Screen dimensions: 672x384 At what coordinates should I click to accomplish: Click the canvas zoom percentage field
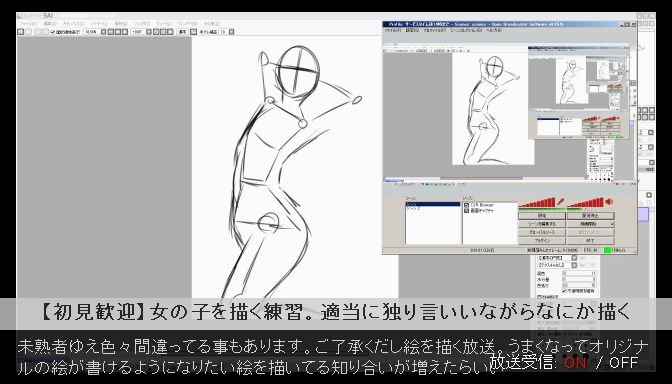coord(92,32)
